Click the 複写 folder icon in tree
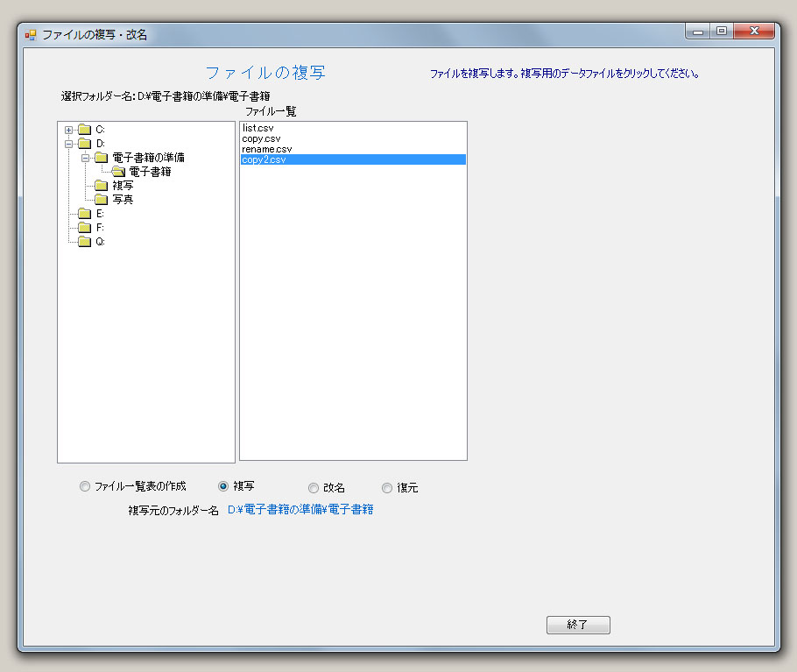The image size is (797, 672). coord(101,186)
